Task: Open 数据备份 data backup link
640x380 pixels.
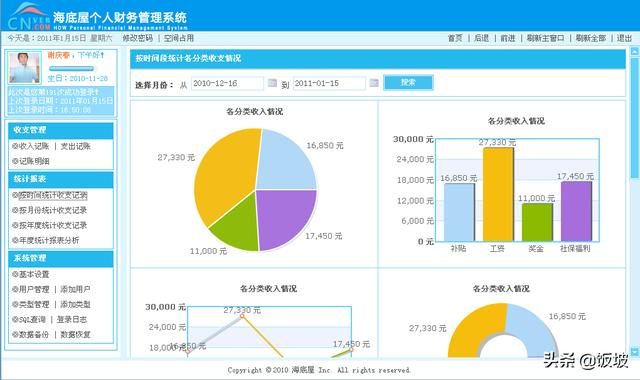Action: 34,334
